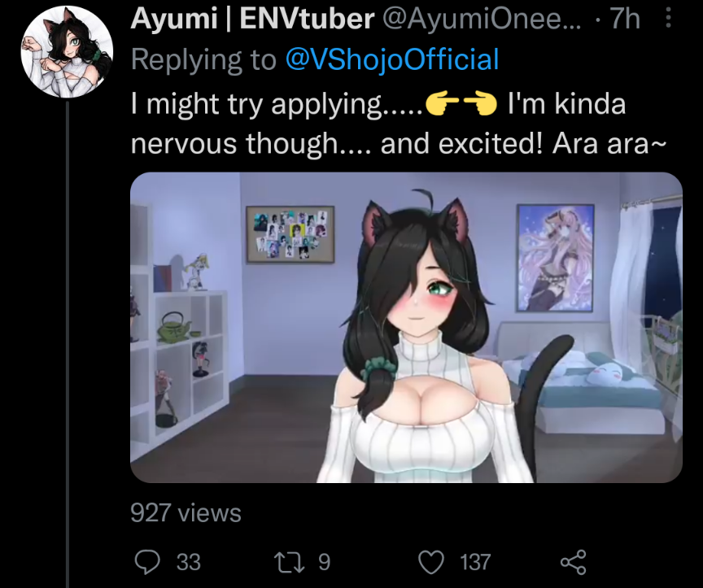Click the 'Replying to' label text
This screenshot has width=703, height=588.
pos(203,59)
